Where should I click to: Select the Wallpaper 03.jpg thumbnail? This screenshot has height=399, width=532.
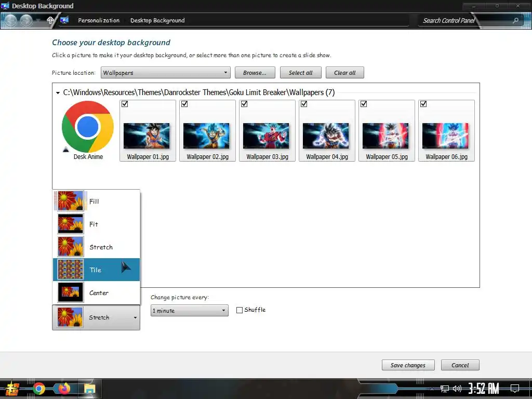266,136
